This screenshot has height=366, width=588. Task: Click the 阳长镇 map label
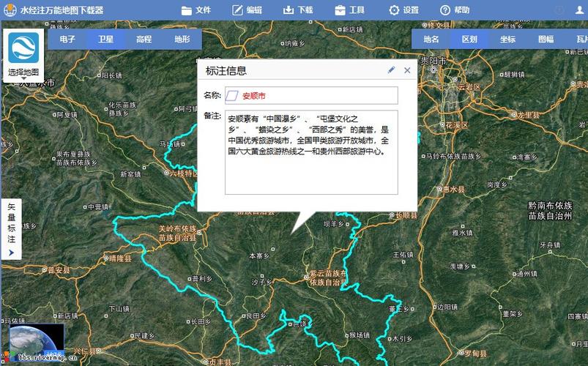pos(111,75)
